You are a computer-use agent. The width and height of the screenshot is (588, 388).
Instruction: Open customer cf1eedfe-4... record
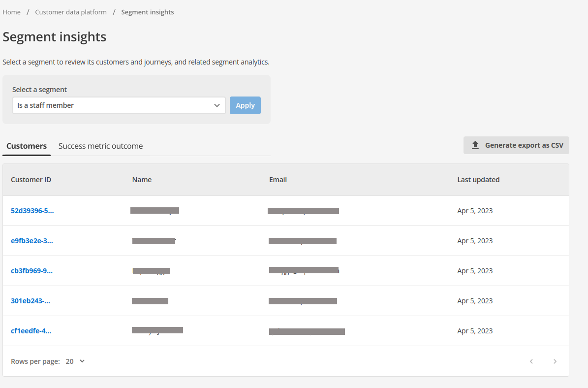click(31, 331)
